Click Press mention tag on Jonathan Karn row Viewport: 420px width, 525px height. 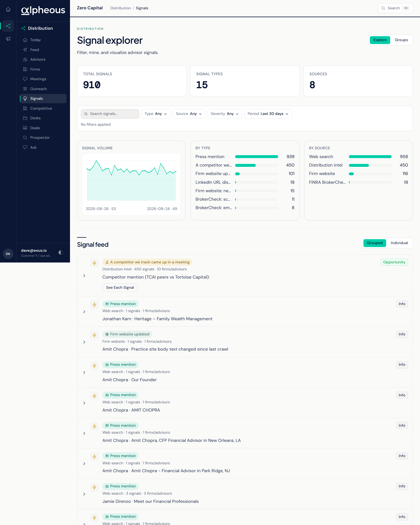tap(120, 304)
